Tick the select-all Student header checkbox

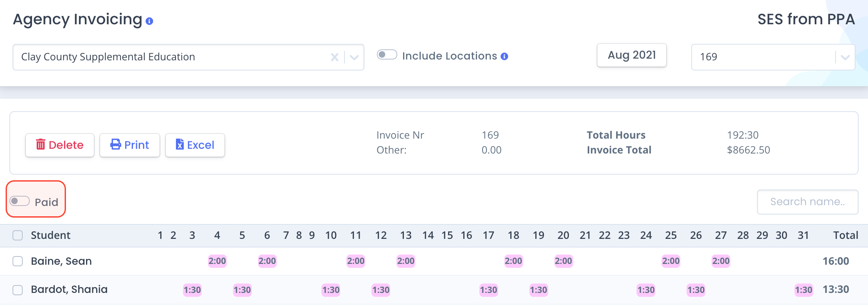(x=18, y=235)
